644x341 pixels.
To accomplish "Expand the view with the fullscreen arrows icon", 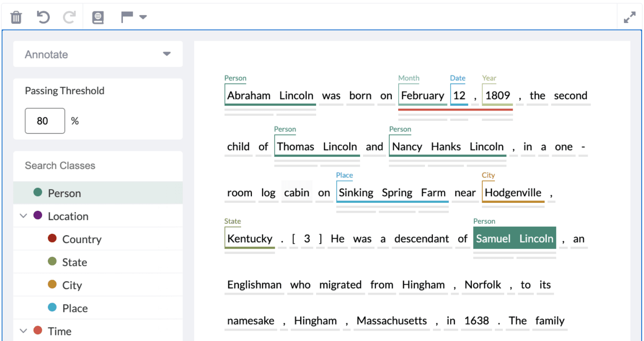I will (x=629, y=17).
